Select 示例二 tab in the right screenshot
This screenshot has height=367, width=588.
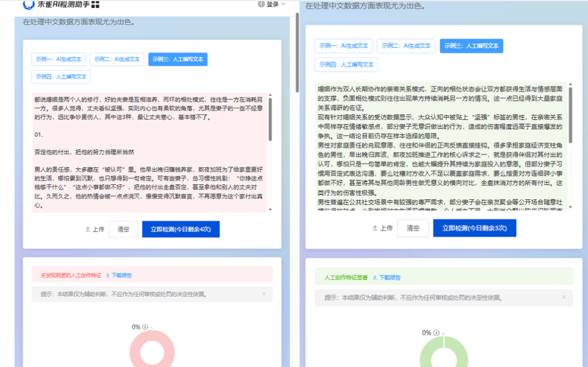406,46
